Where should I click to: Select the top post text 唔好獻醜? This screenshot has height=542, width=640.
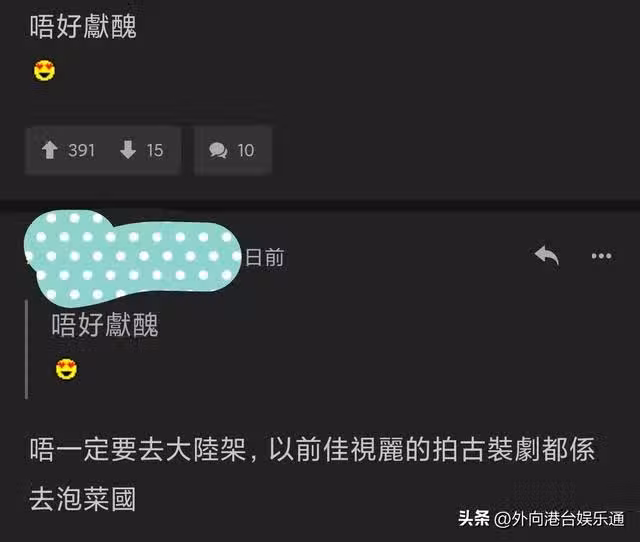coord(83,27)
